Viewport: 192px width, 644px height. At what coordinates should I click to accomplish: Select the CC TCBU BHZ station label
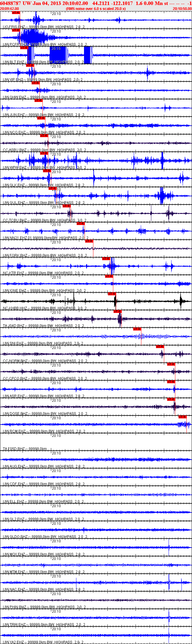pyautogui.click(x=15, y=220)
